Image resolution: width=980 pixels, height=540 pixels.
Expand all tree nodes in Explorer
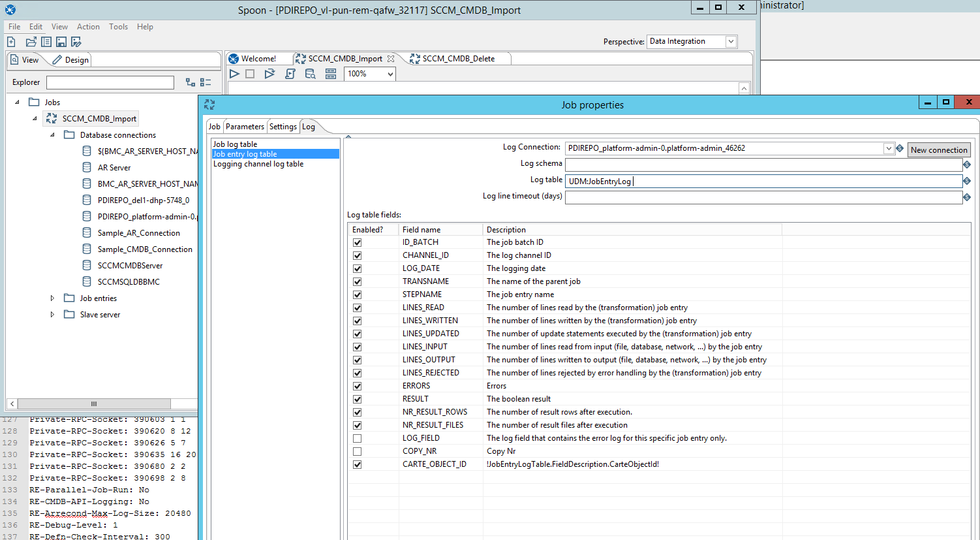click(x=190, y=82)
